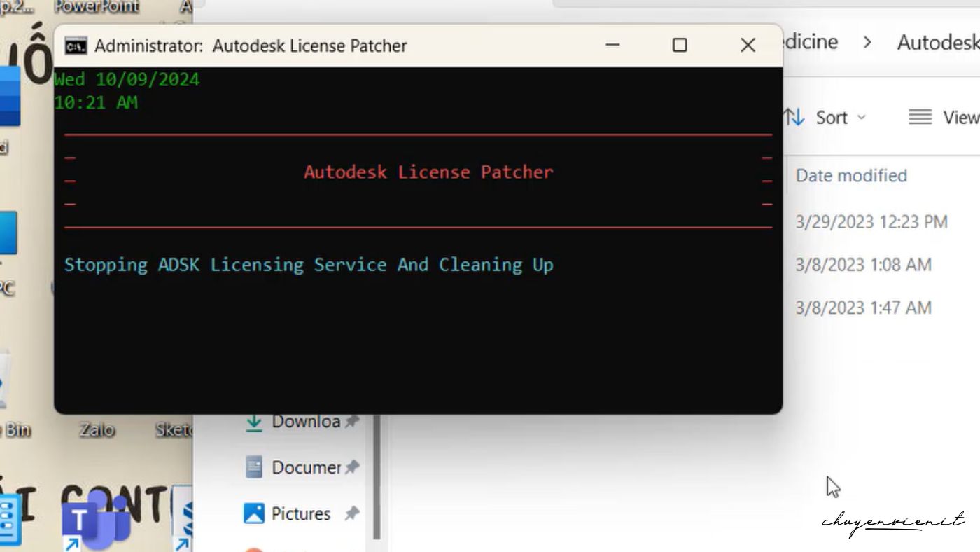Click the console time 10:21 AM

(97, 102)
